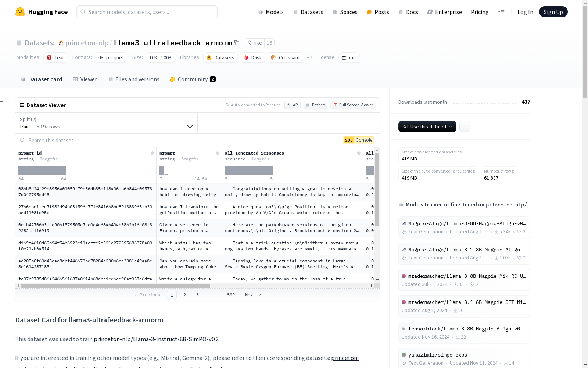
Task: Filter by the Text modality tag
Action: pyautogui.click(x=55, y=57)
